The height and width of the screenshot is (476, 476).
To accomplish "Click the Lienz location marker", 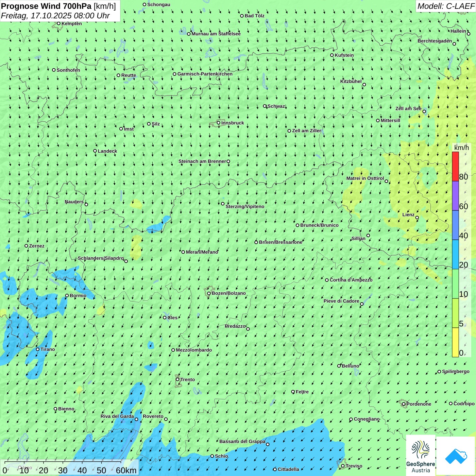I will 417,218.
